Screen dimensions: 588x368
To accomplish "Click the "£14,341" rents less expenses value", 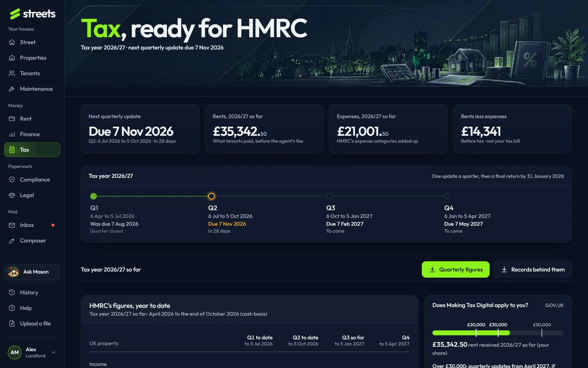I will 481,131.
